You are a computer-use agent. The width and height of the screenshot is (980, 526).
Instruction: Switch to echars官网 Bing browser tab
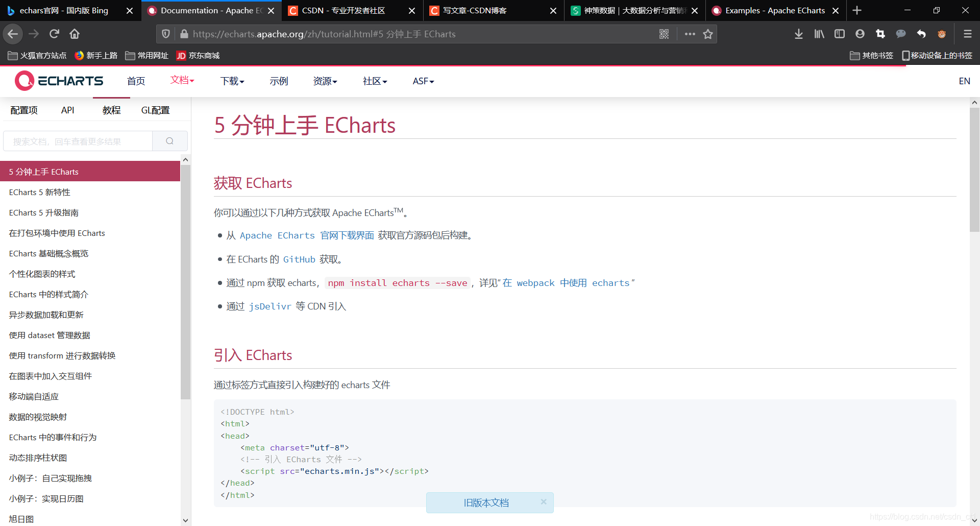coord(63,10)
